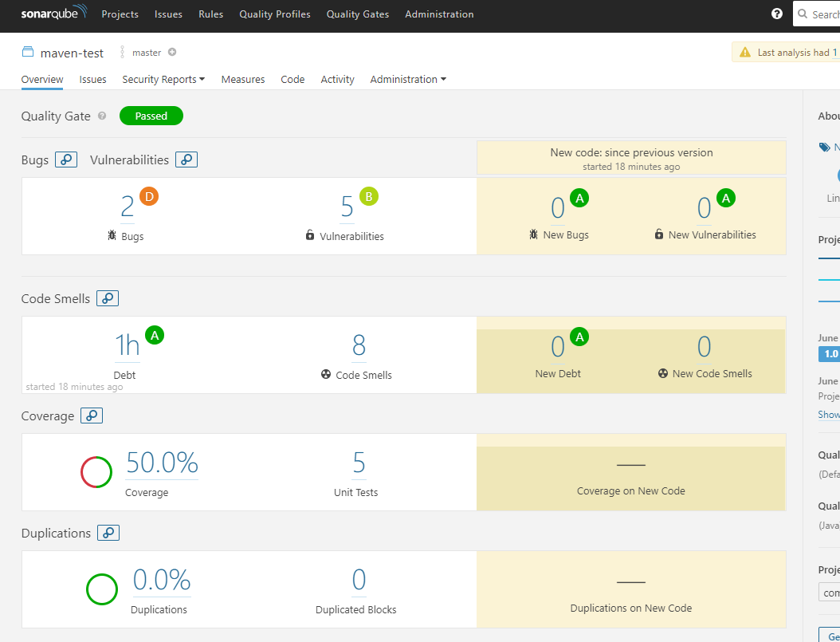
Task: Click the help question mark icon
Action: click(x=776, y=14)
